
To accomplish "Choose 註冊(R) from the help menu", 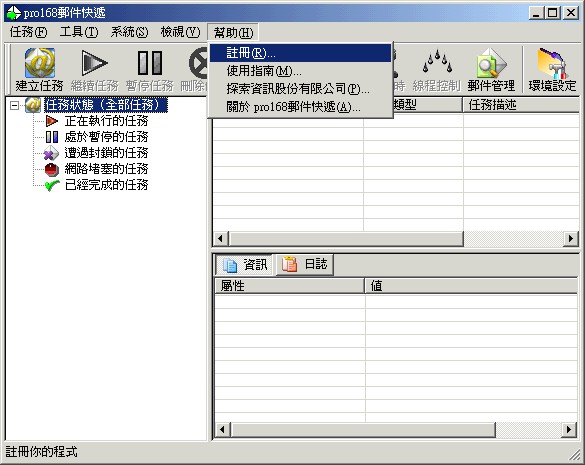I will coord(301,53).
